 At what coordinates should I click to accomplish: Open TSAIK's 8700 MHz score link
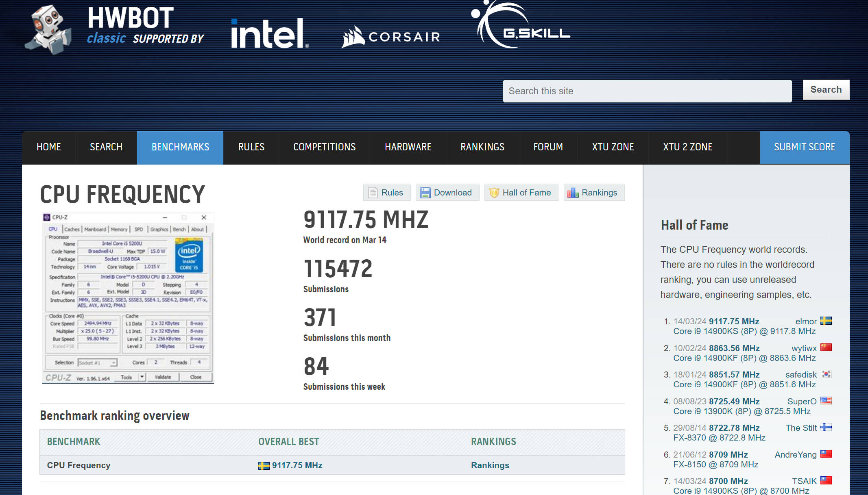point(728,481)
